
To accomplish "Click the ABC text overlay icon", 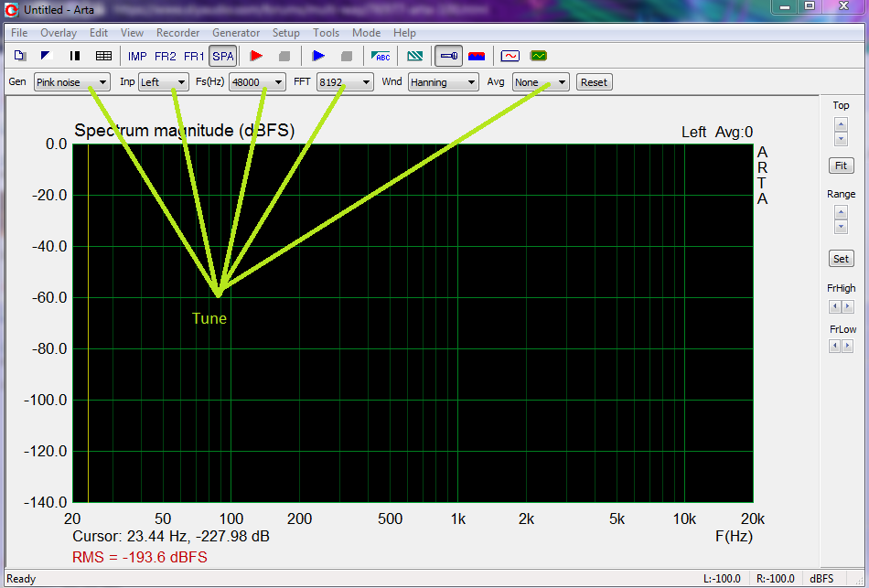I will pos(381,56).
